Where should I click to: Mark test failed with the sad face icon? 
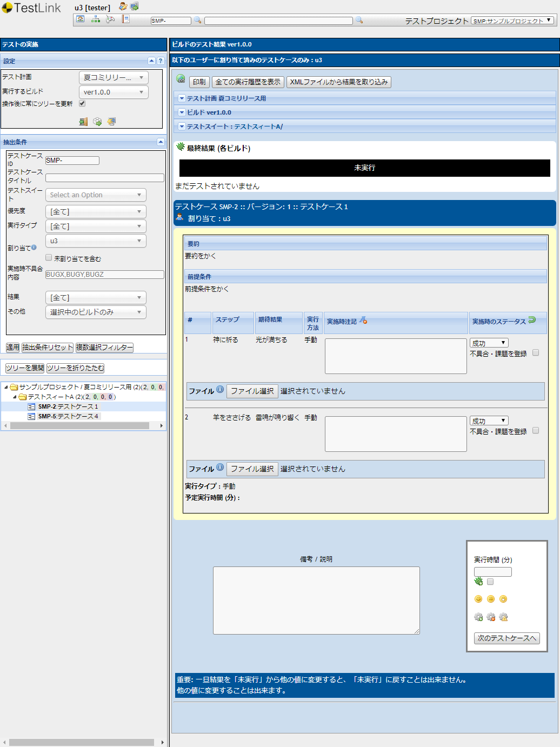point(491,599)
